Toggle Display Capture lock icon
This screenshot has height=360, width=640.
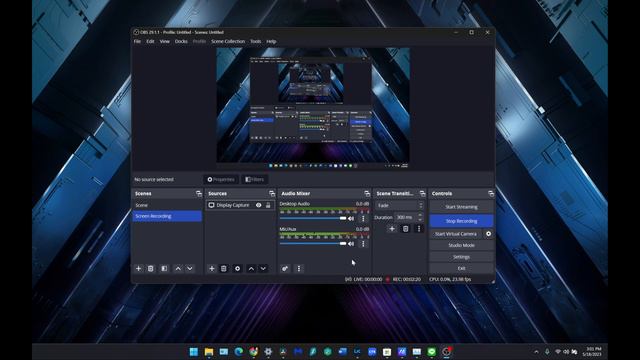[268, 205]
